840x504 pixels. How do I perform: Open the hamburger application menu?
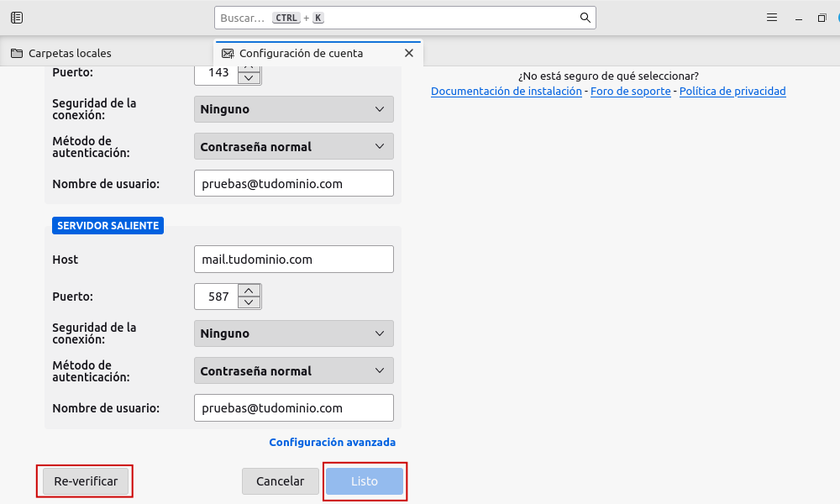[x=772, y=18]
